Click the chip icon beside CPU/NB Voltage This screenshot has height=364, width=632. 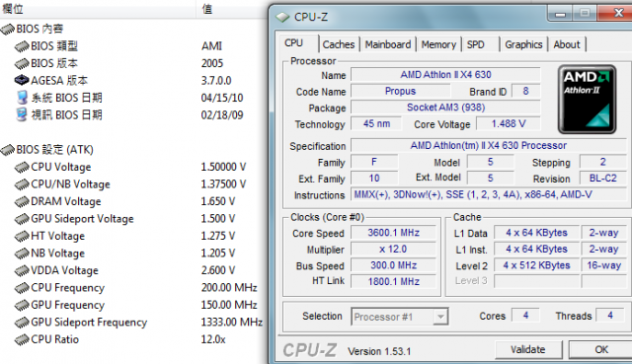[x=22, y=184]
